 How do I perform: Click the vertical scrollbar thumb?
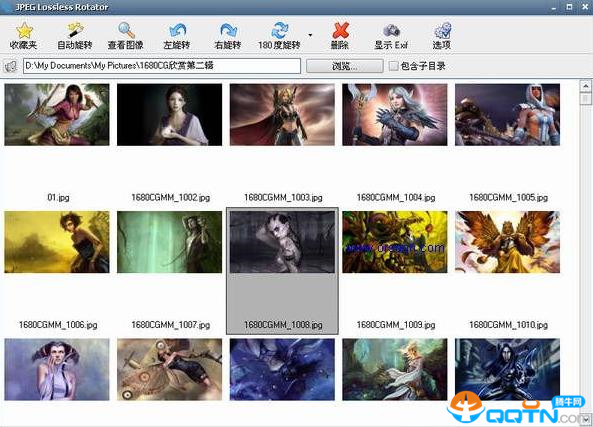(585, 99)
